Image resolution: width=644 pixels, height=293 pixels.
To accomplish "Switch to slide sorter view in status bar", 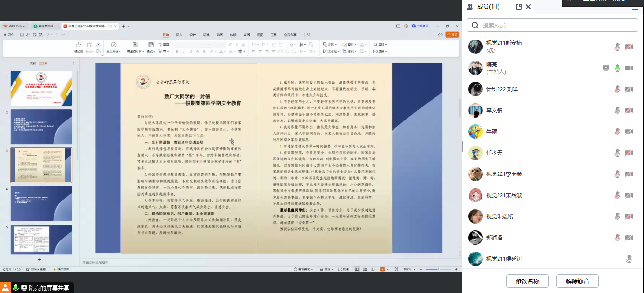I will coord(364,269).
